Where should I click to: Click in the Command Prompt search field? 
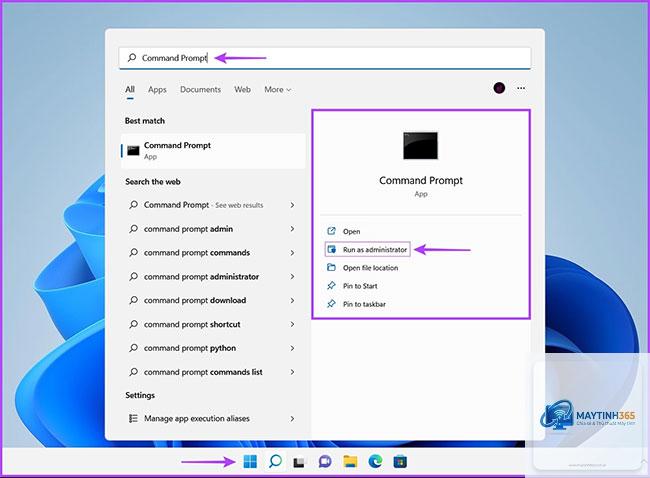click(325, 58)
